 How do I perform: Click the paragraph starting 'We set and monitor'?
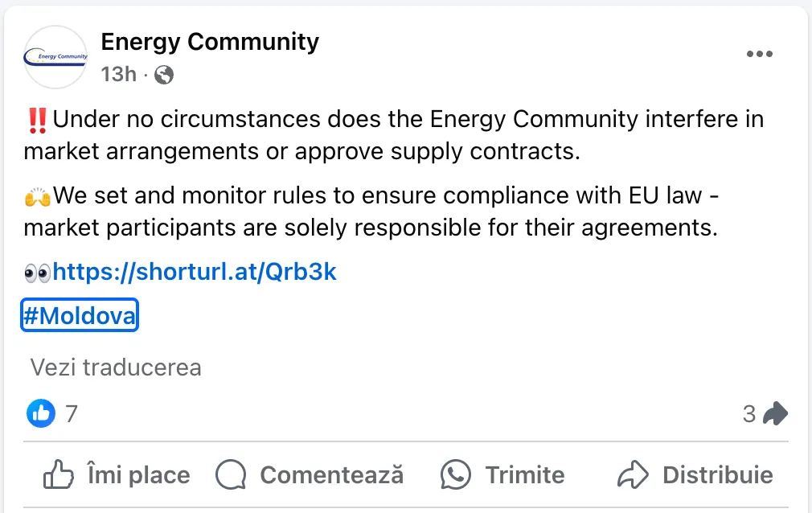[371, 211]
